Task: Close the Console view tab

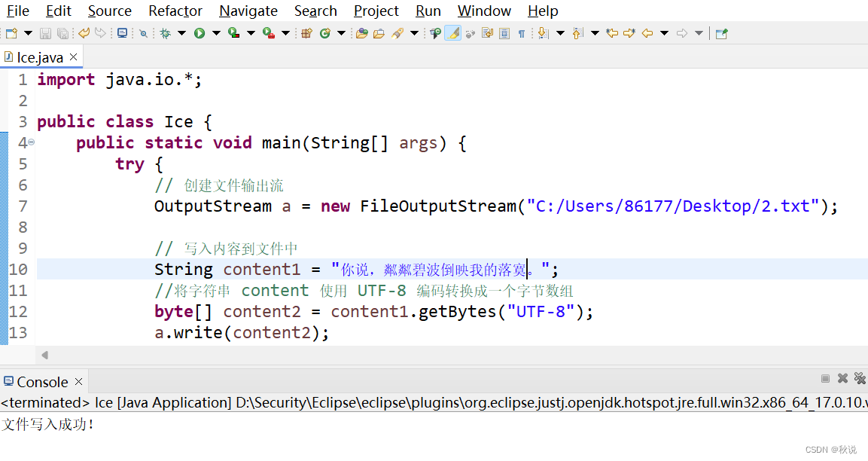Action: pos(78,382)
